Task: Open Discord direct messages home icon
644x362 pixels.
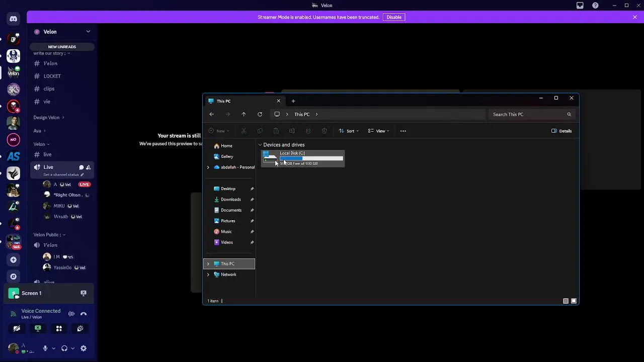Action: [14, 19]
